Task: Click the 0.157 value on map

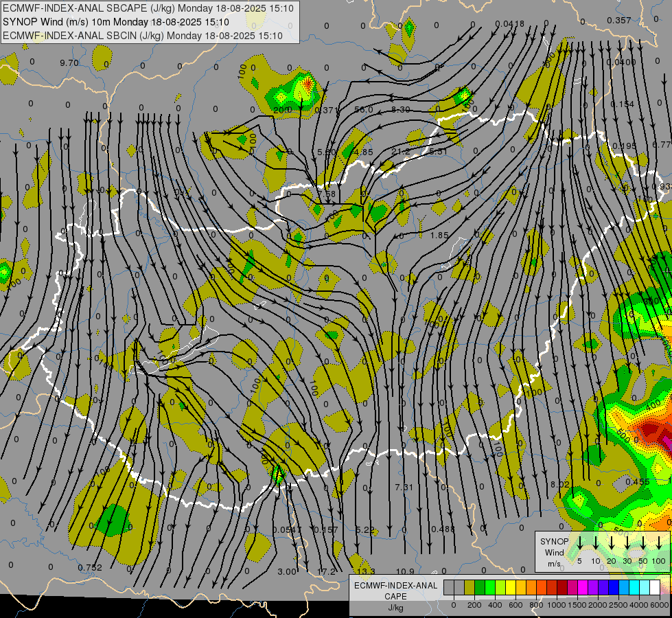Action: click(326, 529)
